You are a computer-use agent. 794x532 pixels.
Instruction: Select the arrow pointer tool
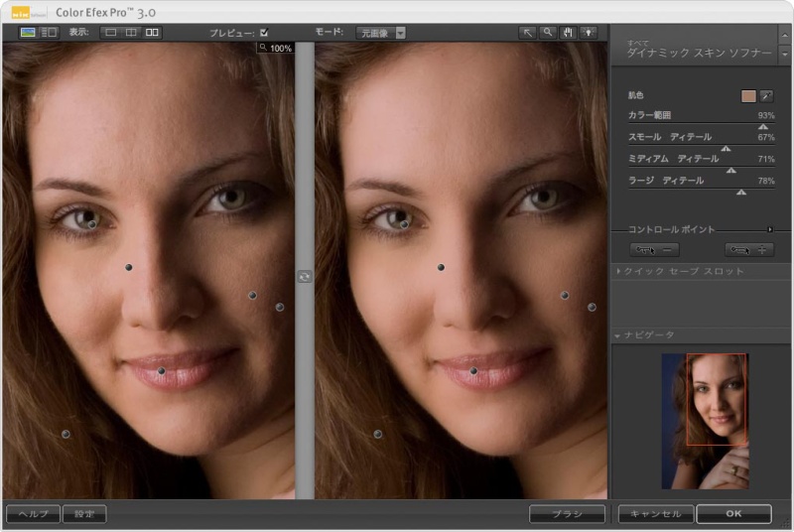pyautogui.click(x=527, y=33)
